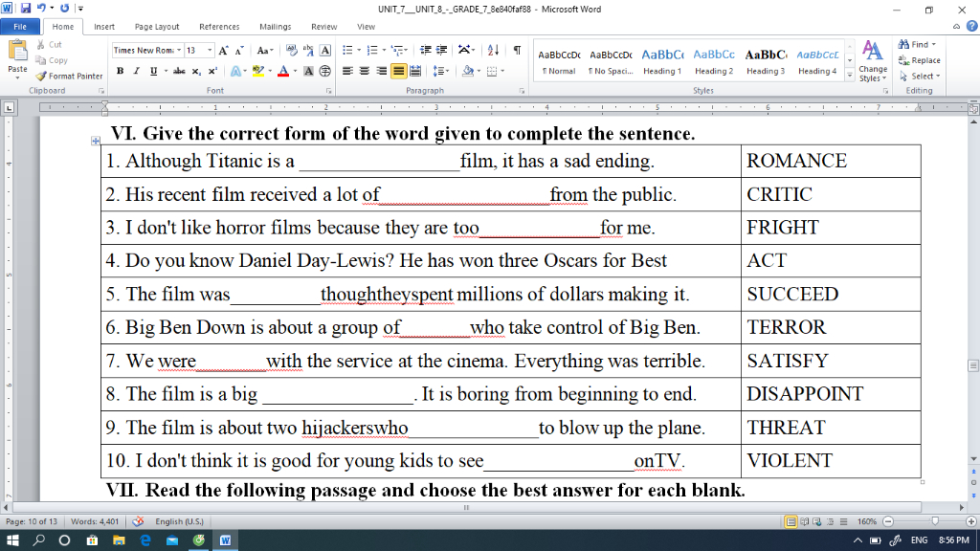
Task: Click the Shrink Font icon
Action: [x=239, y=51]
